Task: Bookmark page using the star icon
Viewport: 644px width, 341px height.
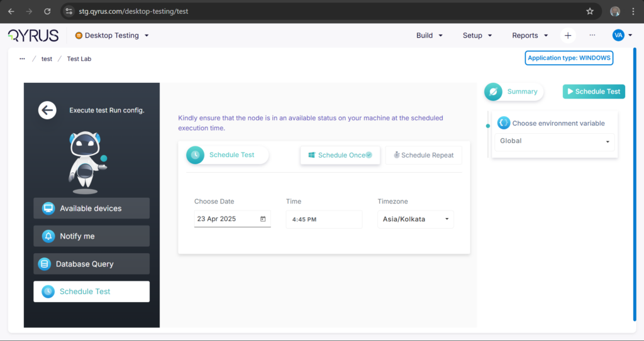Action: [589, 11]
